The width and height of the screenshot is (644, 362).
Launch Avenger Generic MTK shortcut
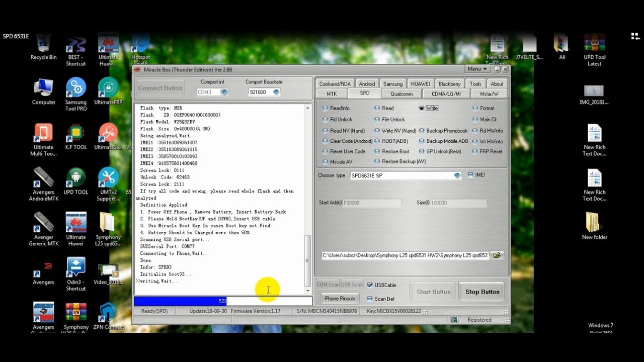coord(44,230)
